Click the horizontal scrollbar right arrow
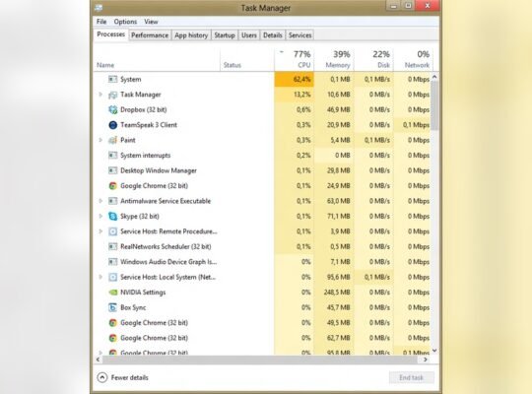532x394 pixels. click(426, 360)
